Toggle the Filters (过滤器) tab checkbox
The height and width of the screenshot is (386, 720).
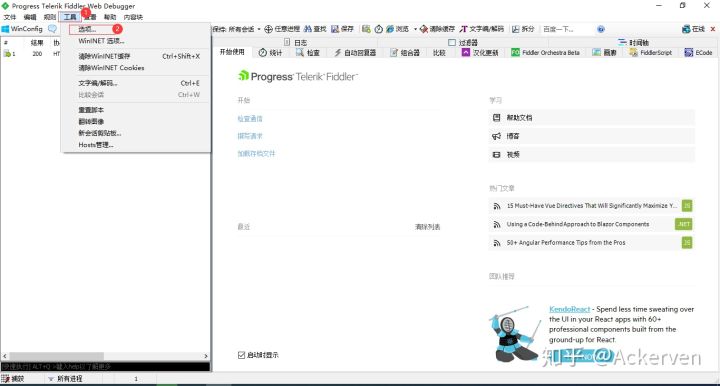pyautogui.click(x=452, y=42)
